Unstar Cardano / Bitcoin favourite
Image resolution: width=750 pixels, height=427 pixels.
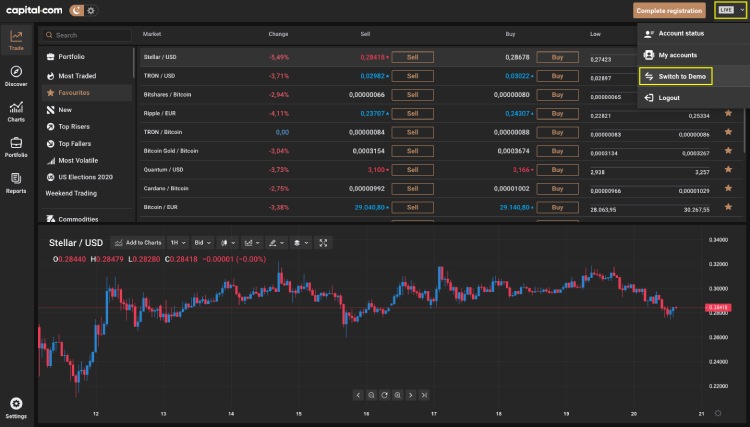click(728, 188)
